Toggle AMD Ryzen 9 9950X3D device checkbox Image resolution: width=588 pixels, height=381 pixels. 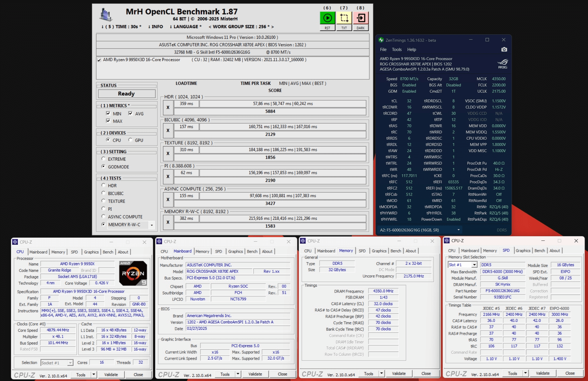(99, 60)
